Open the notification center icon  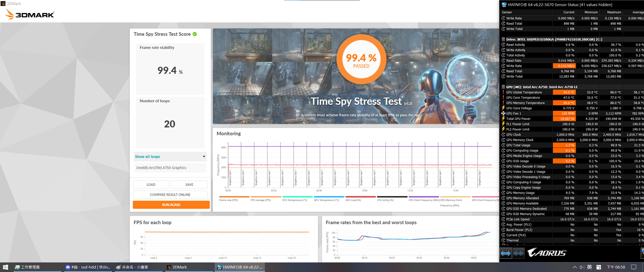coord(634,267)
